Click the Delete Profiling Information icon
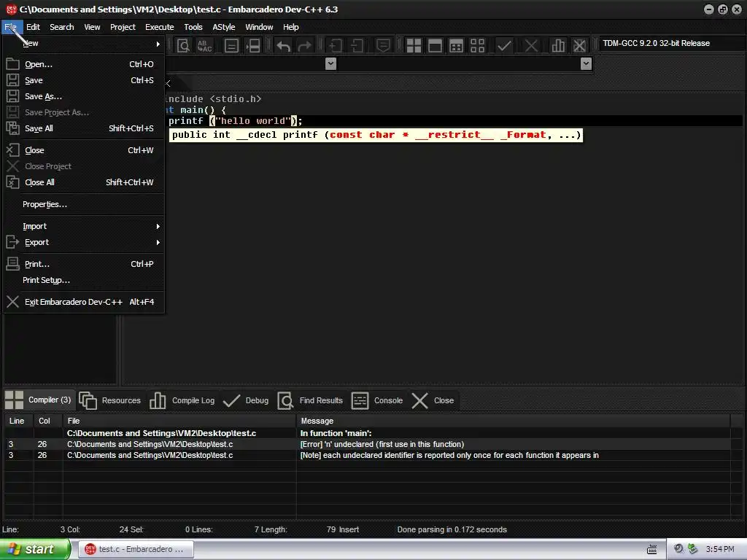This screenshot has width=747, height=560. point(579,46)
